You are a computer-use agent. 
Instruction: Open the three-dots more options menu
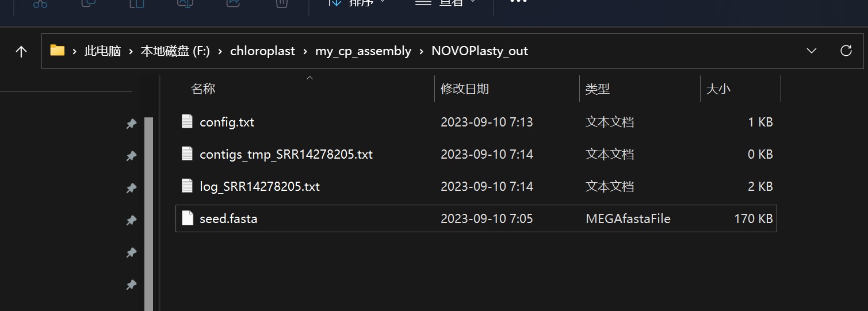pyautogui.click(x=518, y=2)
